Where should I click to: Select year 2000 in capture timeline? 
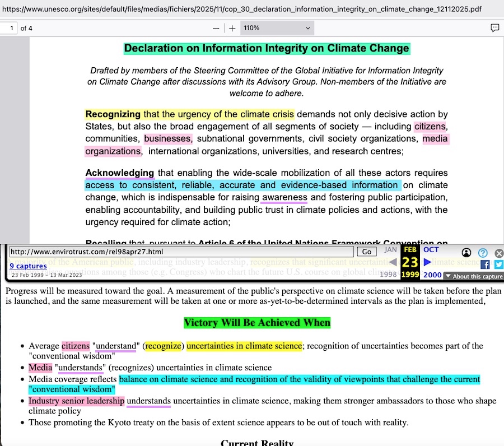click(x=432, y=275)
